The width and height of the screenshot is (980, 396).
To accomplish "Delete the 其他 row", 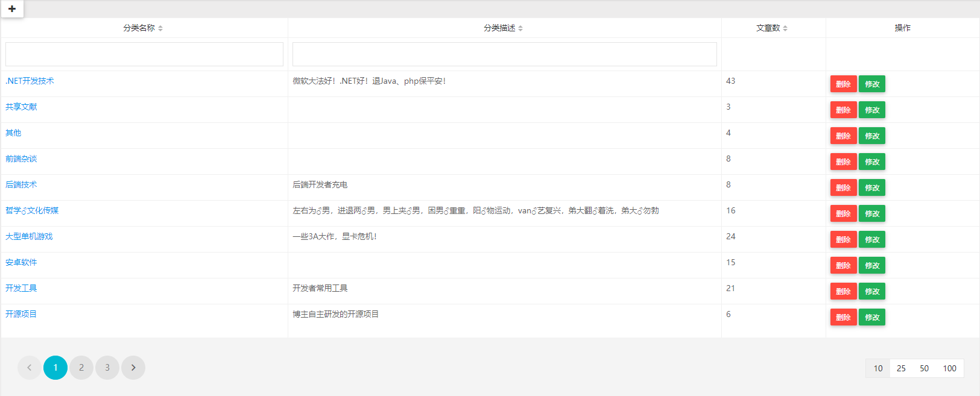I will coord(843,136).
